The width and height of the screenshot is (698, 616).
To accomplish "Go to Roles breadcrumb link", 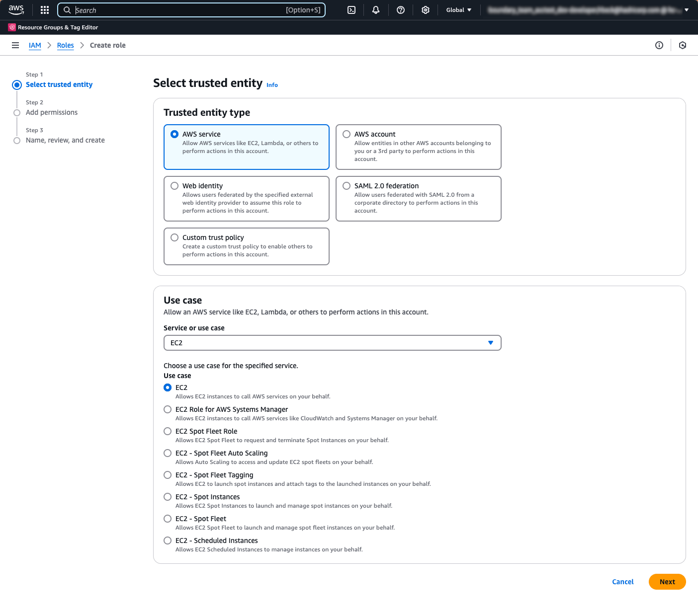I will coord(65,45).
